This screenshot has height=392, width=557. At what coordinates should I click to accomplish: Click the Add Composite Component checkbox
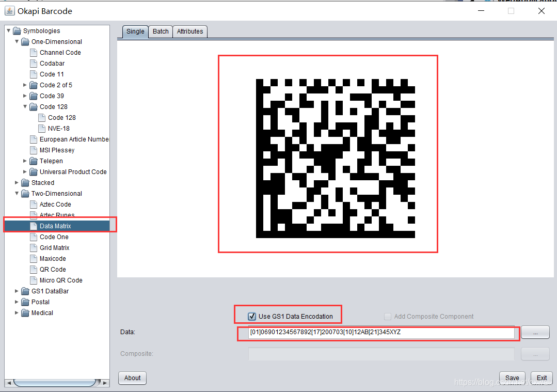coord(388,316)
